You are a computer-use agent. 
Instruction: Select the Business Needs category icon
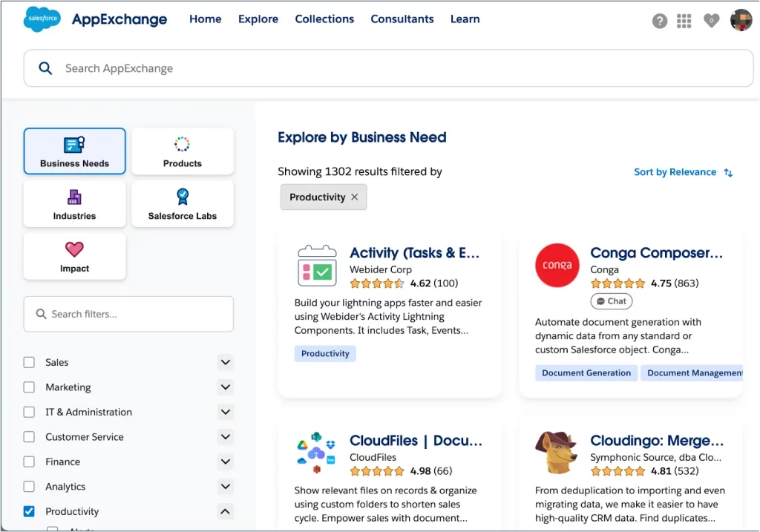[x=74, y=151]
